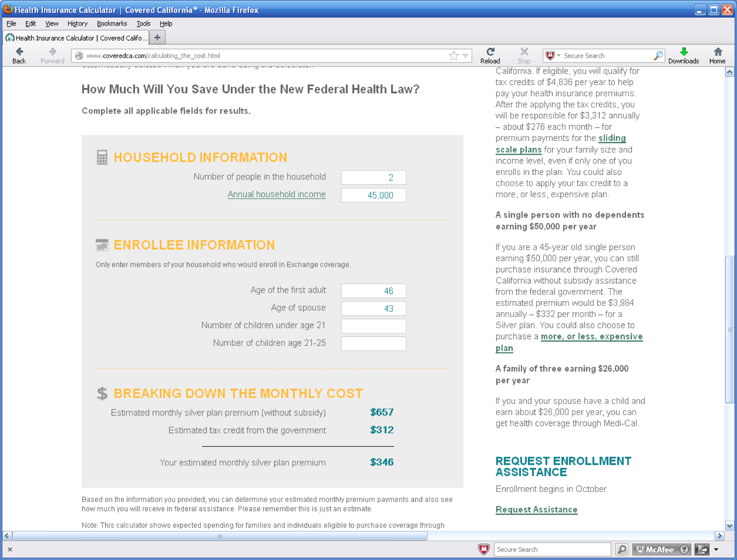This screenshot has height=560, width=737.
Task: Follow the sliding scale plans link
Action: click(x=561, y=144)
